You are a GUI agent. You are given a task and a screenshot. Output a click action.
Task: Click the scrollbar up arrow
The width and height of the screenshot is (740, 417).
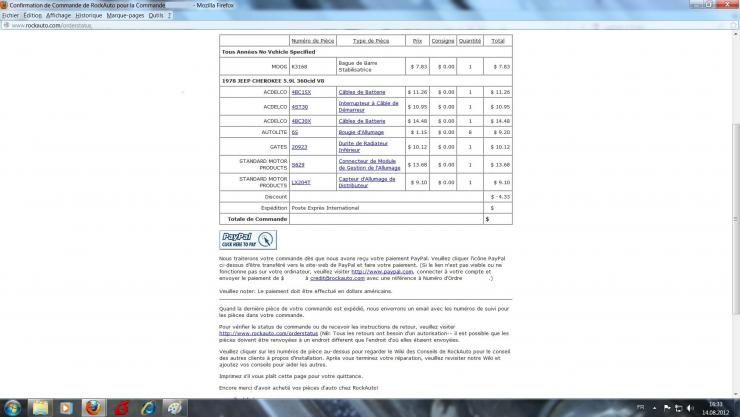(x=735, y=34)
